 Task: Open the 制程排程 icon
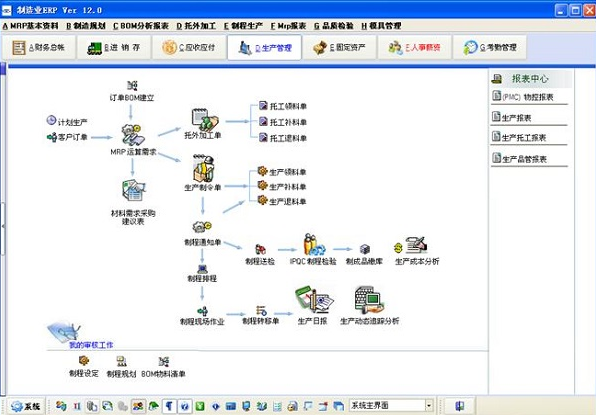pos(202,269)
